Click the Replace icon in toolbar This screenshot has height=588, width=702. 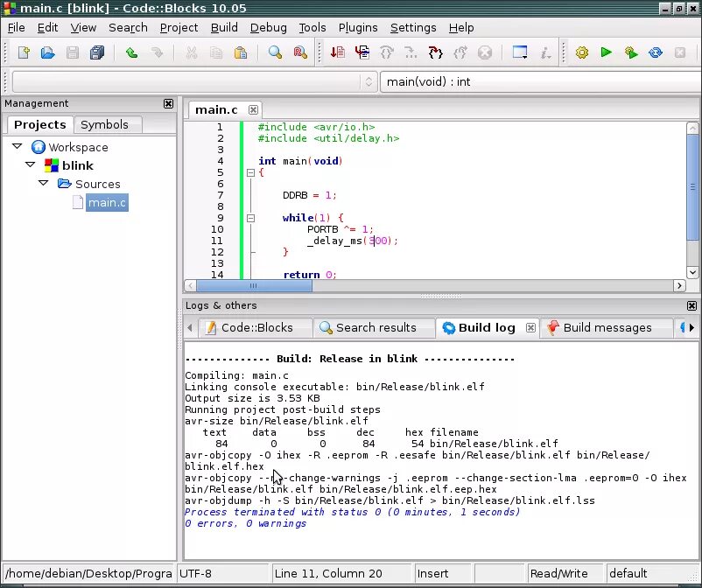(x=300, y=52)
